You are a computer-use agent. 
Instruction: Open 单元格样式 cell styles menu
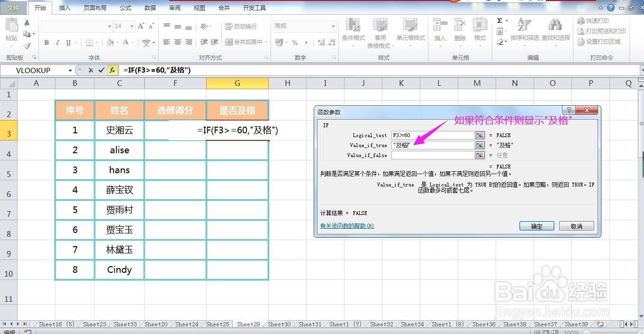click(x=410, y=33)
